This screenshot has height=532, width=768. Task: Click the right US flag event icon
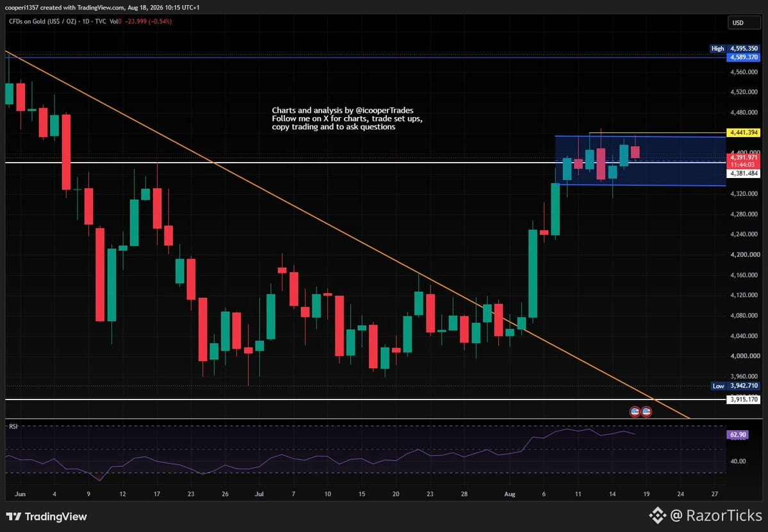coord(646,412)
